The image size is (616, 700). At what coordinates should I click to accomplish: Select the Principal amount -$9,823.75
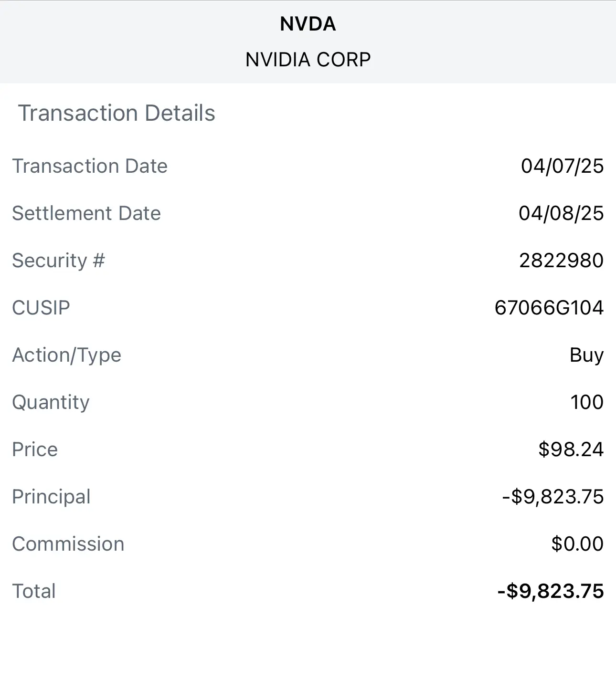(x=553, y=497)
